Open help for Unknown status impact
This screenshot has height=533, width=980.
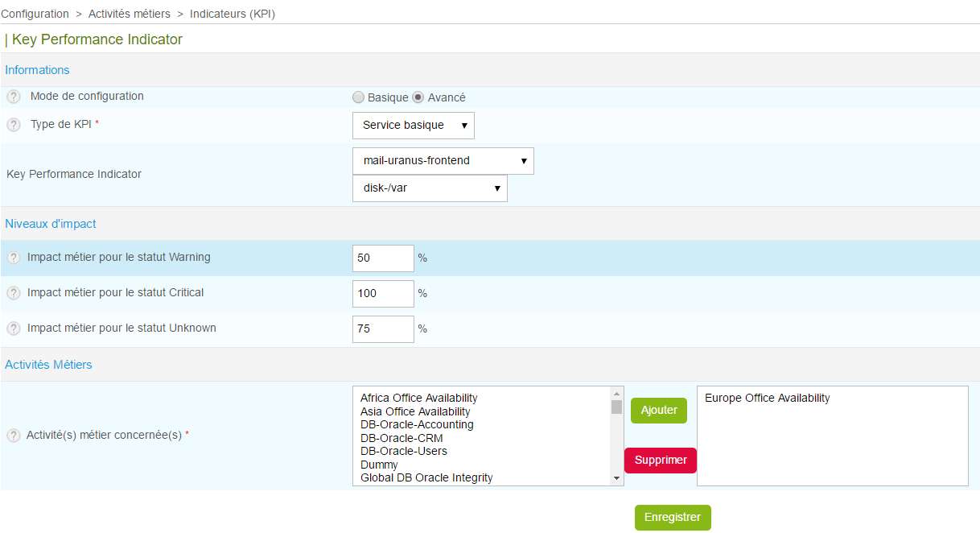click(x=14, y=328)
